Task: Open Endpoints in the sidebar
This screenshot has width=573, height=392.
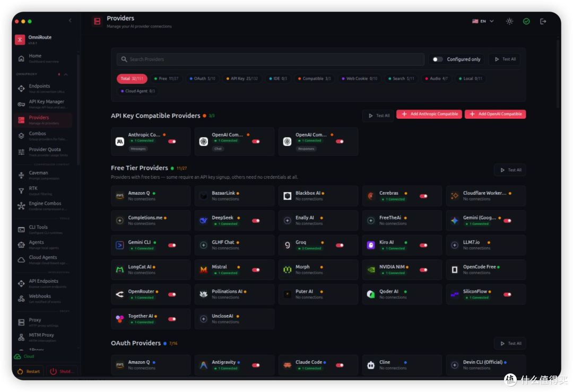Action: 44,89
